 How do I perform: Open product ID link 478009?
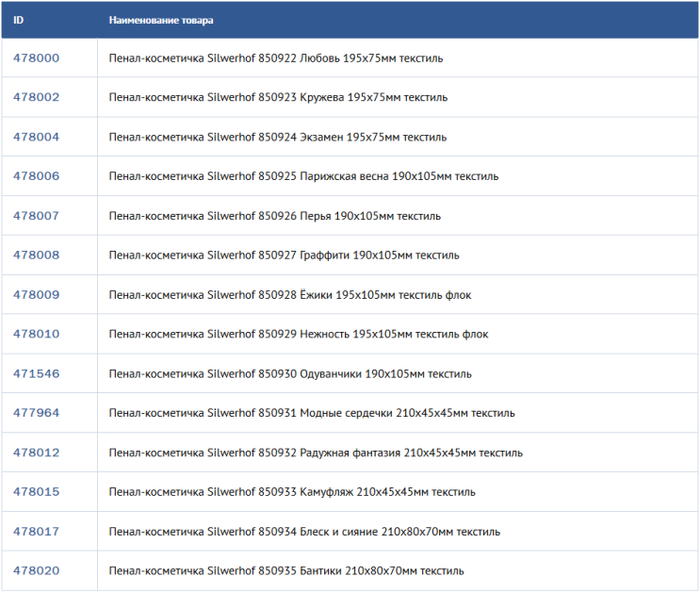click(36, 295)
